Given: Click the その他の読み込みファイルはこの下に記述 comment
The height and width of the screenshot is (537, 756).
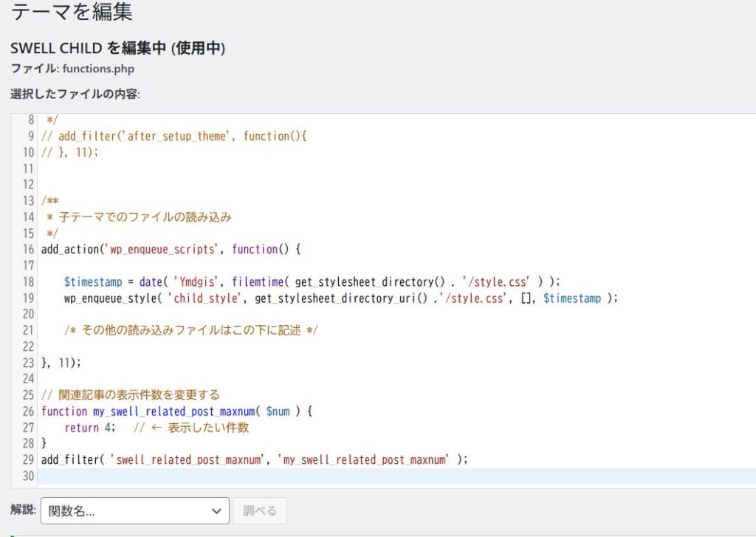Looking at the screenshot, I should coord(190,330).
